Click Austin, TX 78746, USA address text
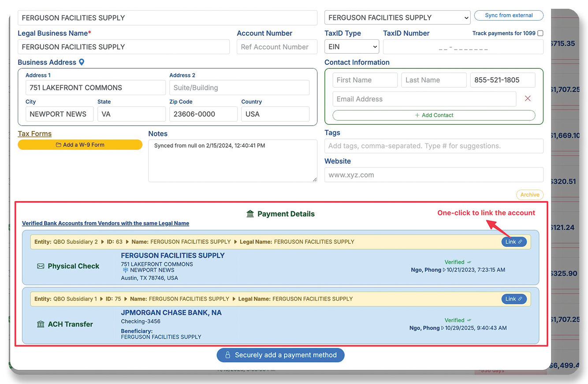Image resolution: width=588 pixels, height=384 pixels. [x=150, y=278]
